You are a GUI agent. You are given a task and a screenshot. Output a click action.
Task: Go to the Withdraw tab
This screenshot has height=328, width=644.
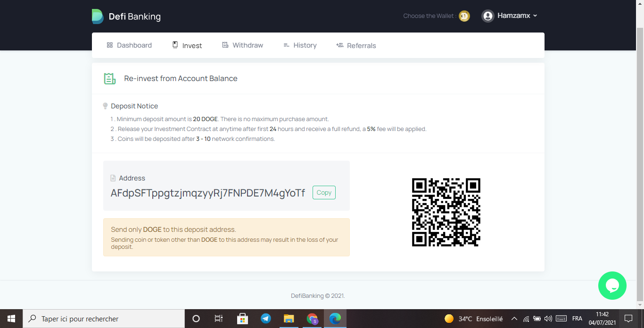243,45
